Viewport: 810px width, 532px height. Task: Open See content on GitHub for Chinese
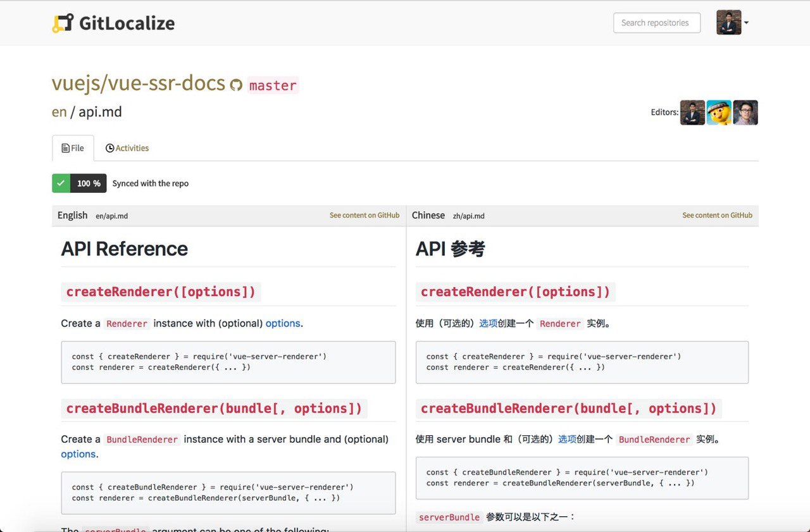(x=717, y=215)
